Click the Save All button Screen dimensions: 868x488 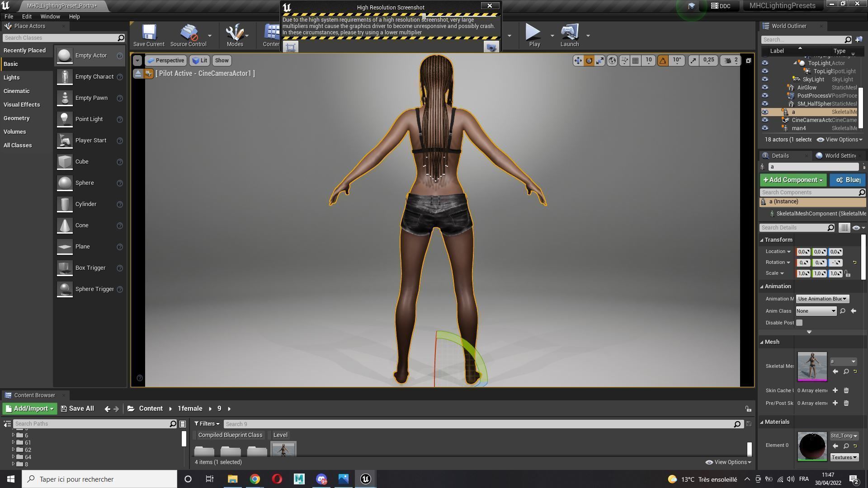pyautogui.click(x=77, y=408)
